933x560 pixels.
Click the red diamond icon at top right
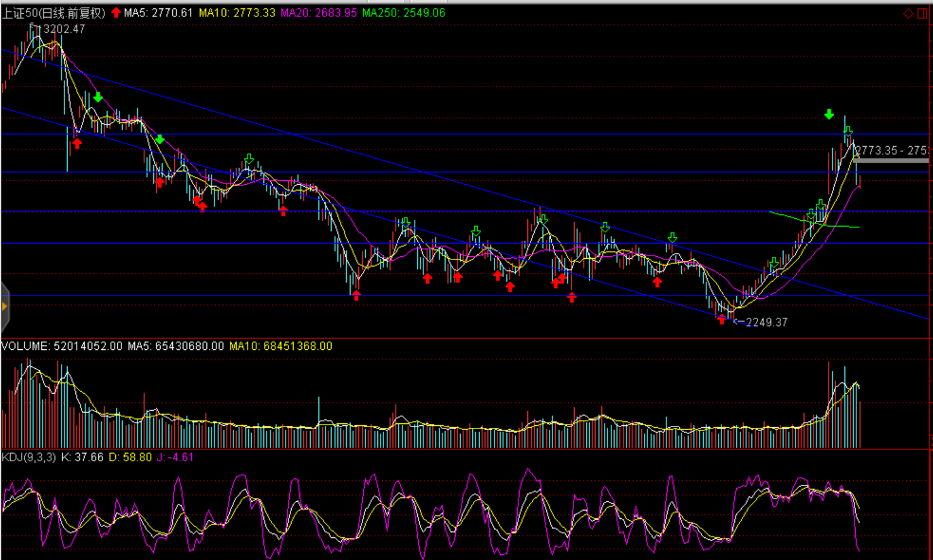click(x=908, y=13)
